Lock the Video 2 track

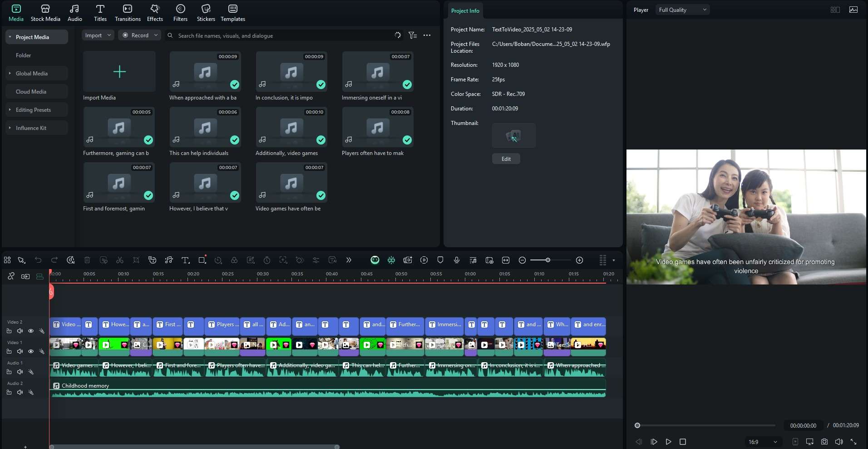[x=9, y=331]
